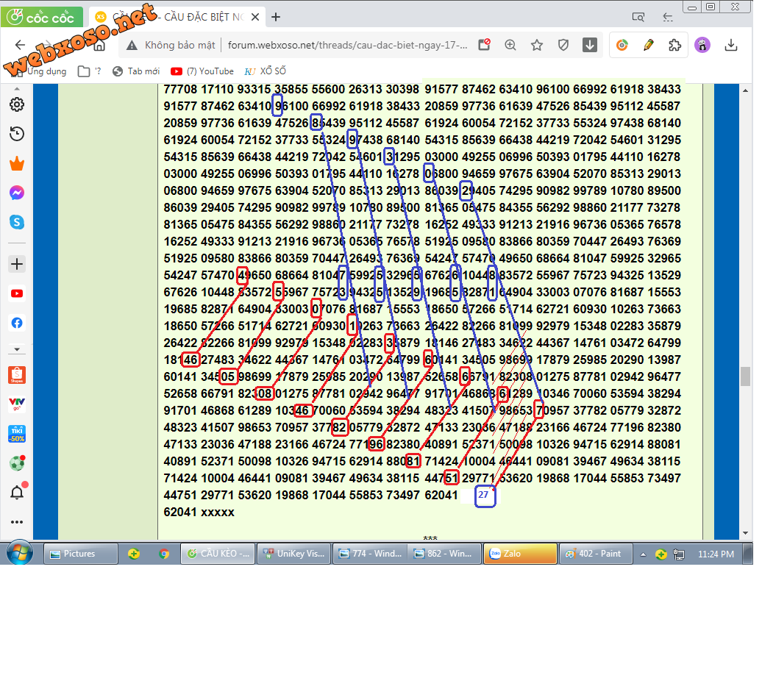The image size is (762, 700).
Task: Collapse the sidebar shortcuts with the small arrow
Action: [16, 349]
